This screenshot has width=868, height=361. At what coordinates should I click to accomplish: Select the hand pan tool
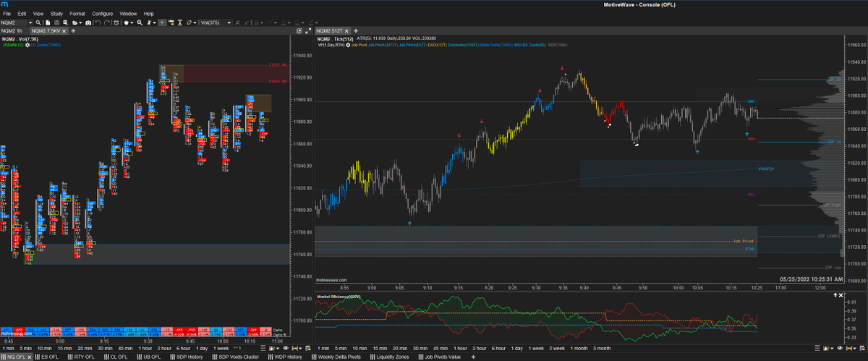[126, 22]
